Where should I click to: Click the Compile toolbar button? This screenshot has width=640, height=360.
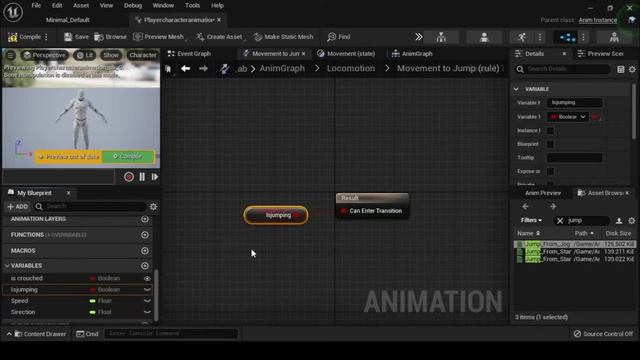24,37
